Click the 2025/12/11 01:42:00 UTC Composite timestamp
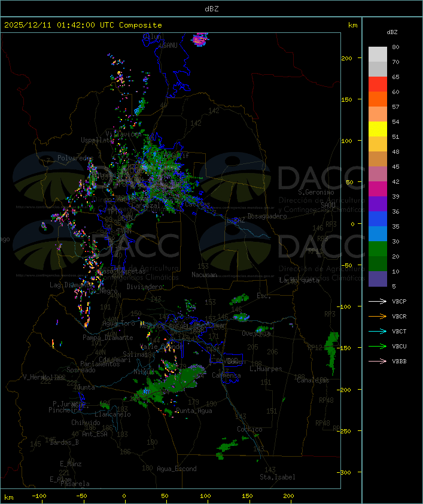423x504 pixels. pyautogui.click(x=83, y=25)
